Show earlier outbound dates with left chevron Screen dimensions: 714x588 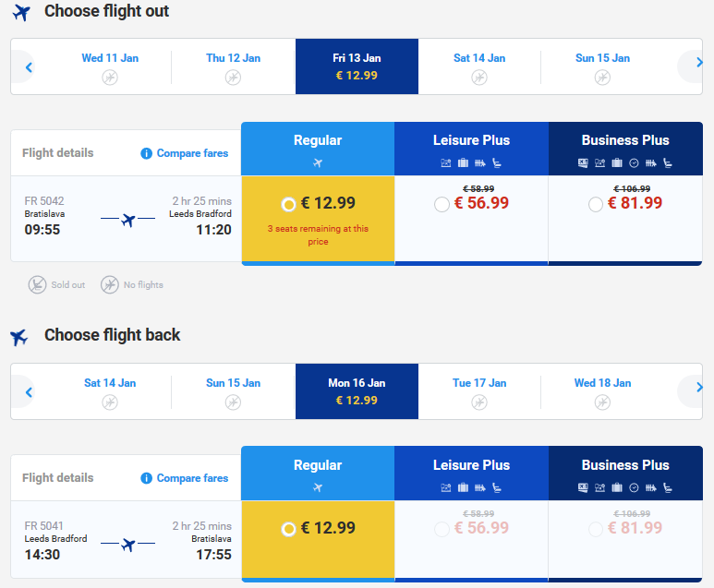(29, 67)
